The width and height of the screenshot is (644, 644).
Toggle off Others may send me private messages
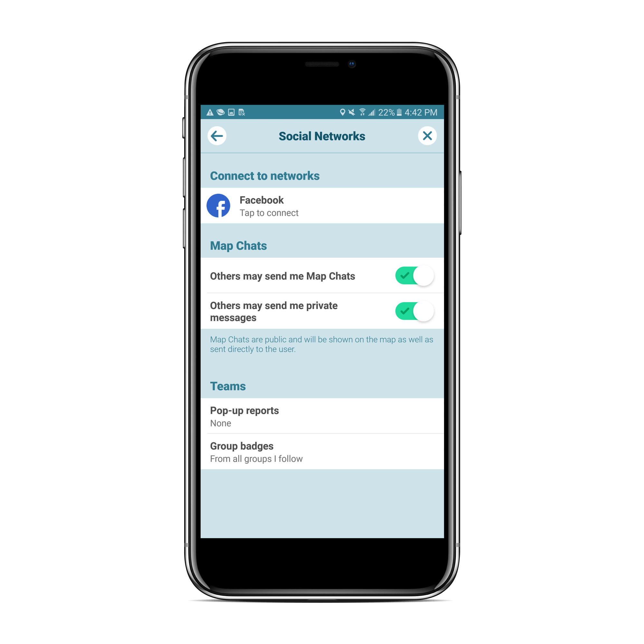[x=413, y=311]
